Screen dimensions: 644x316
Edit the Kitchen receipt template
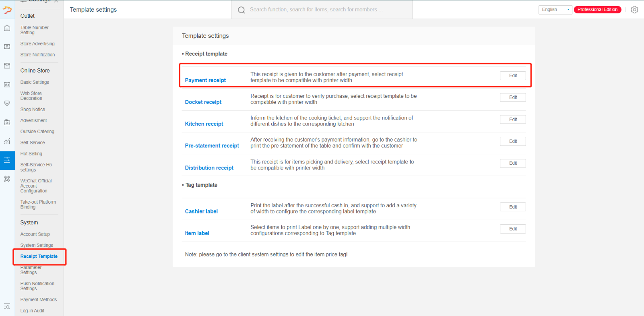coord(513,120)
